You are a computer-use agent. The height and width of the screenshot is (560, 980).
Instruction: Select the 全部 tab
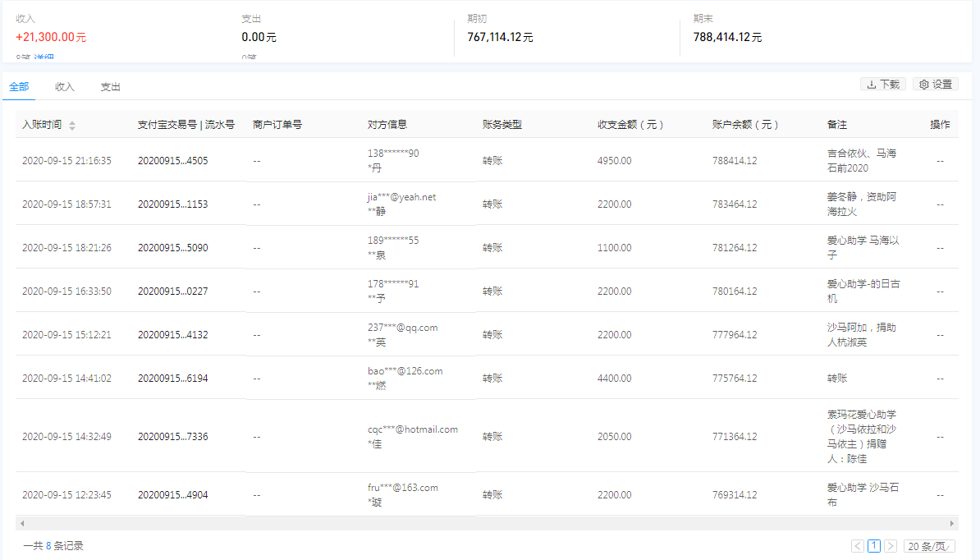[x=18, y=85]
